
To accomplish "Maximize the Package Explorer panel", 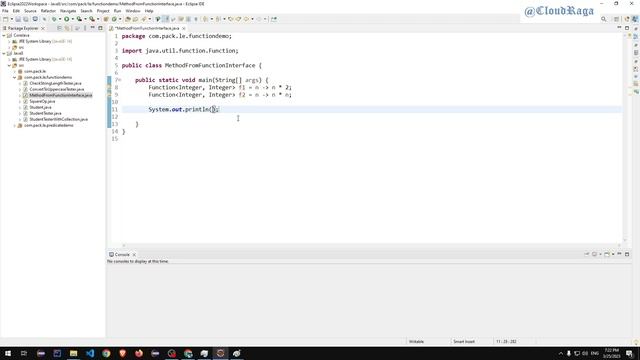I will [x=100, y=28].
